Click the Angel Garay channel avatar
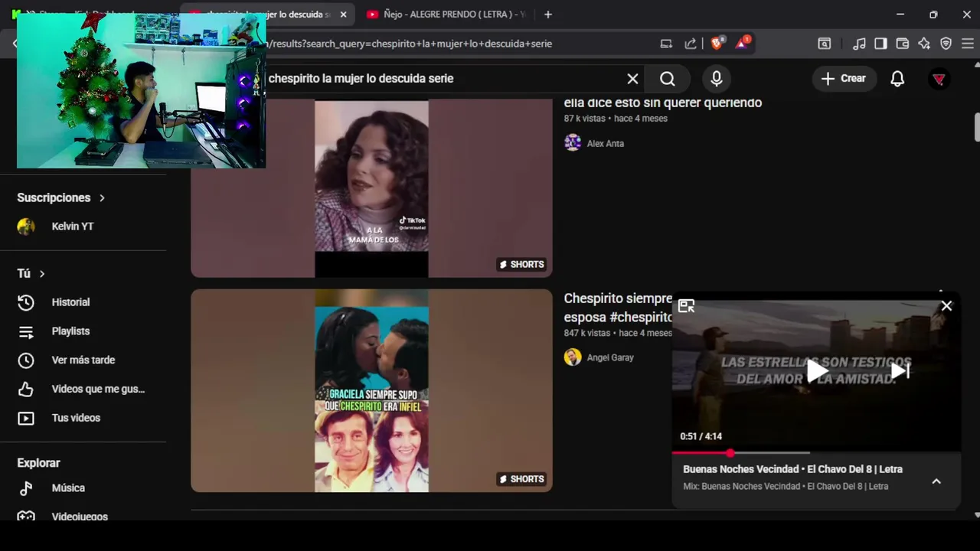This screenshot has height=551, width=980. click(x=573, y=357)
